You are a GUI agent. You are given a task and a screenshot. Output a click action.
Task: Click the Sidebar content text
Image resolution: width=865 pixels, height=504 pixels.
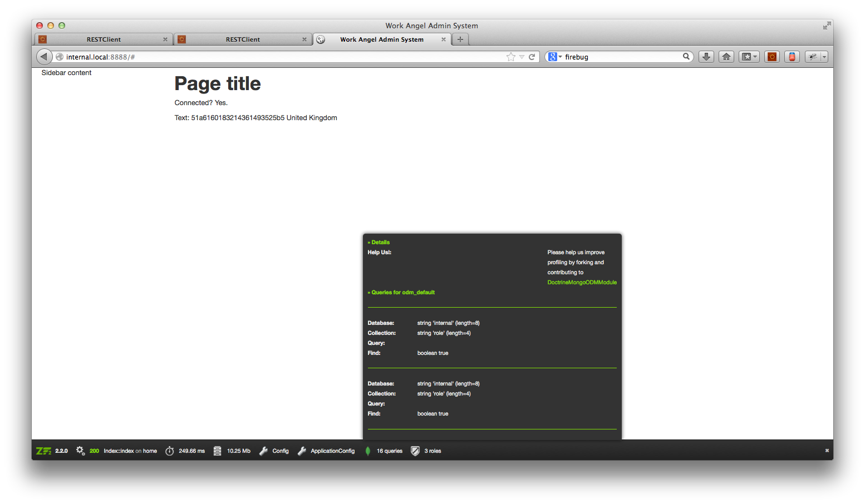[x=66, y=73]
